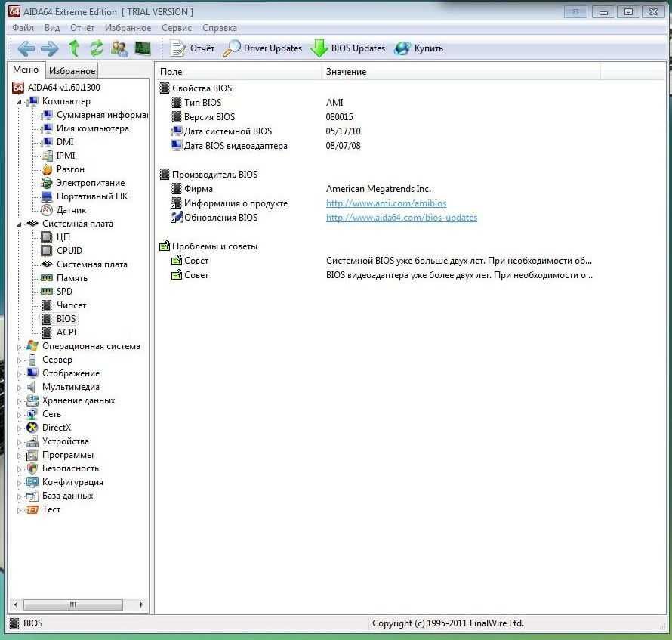The width and height of the screenshot is (672, 640).
Task: Select the Конфигурация tree item
Action: (72, 482)
